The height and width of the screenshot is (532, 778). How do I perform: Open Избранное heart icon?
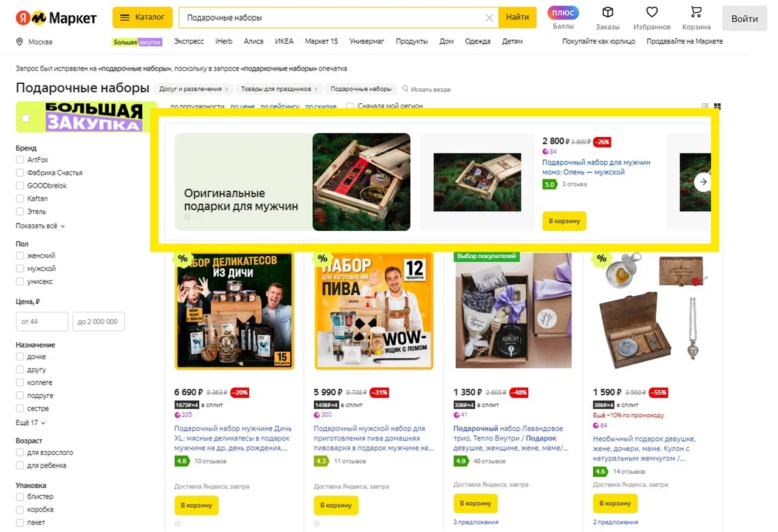coord(652,12)
